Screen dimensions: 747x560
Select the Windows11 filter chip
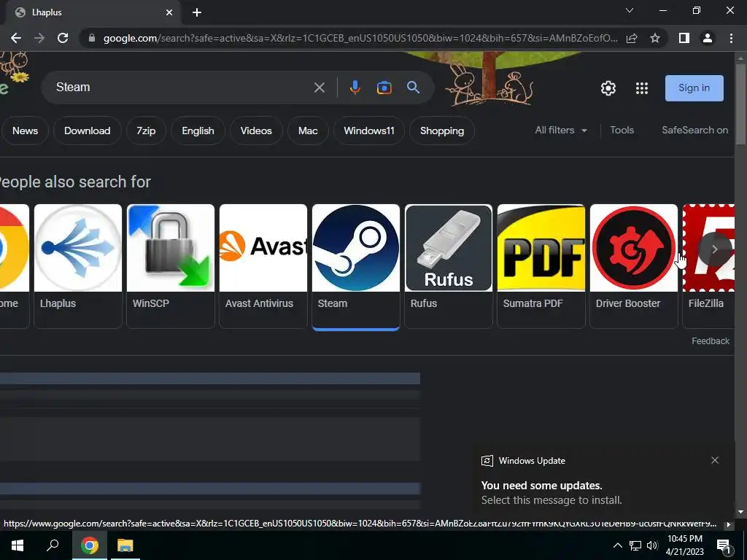[x=368, y=131]
